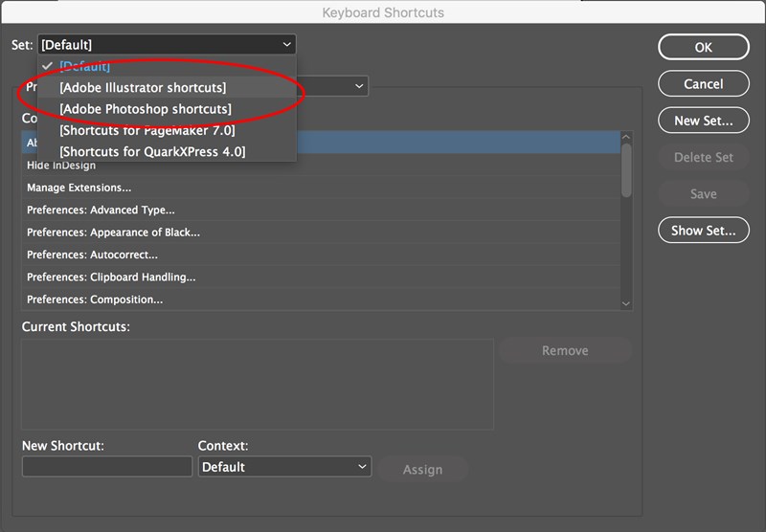Select Preferences: Appearance of Black... command

pos(321,233)
